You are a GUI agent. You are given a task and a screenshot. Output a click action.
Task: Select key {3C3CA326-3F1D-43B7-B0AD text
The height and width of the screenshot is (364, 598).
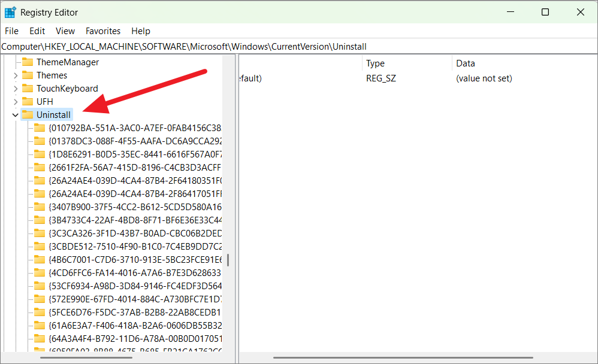tap(135, 233)
